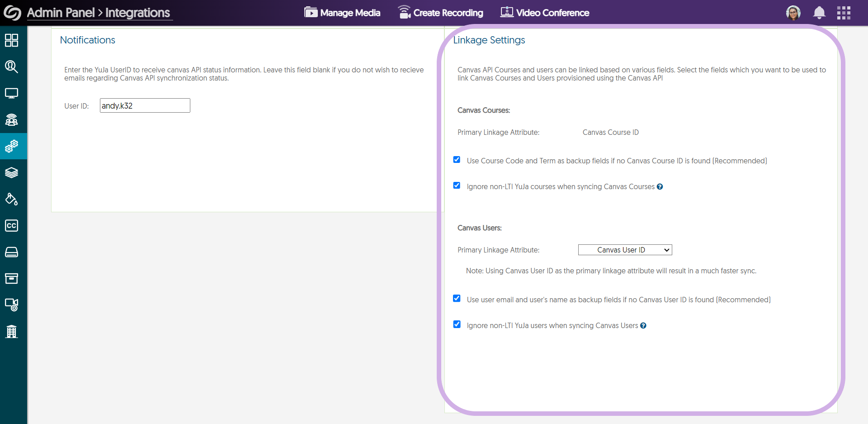Open the paint bucket branding sidebar icon
The width and height of the screenshot is (868, 424).
(11, 199)
